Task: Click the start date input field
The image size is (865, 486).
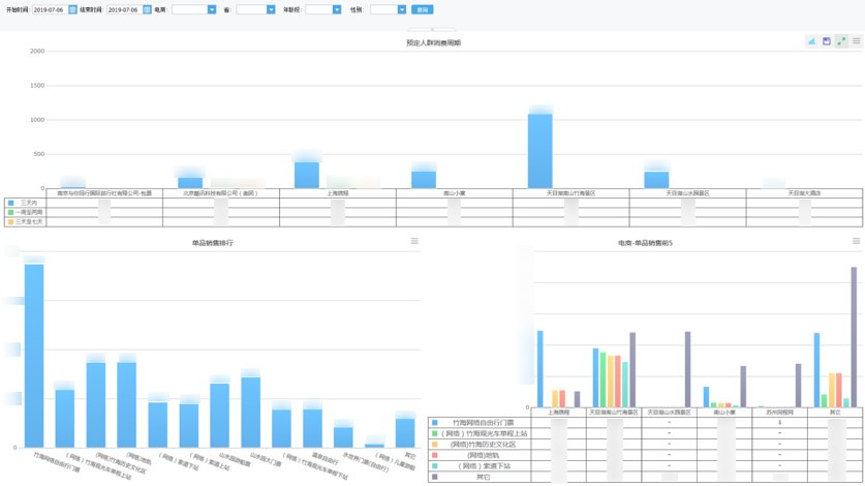Action: click(x=50, y=9)
